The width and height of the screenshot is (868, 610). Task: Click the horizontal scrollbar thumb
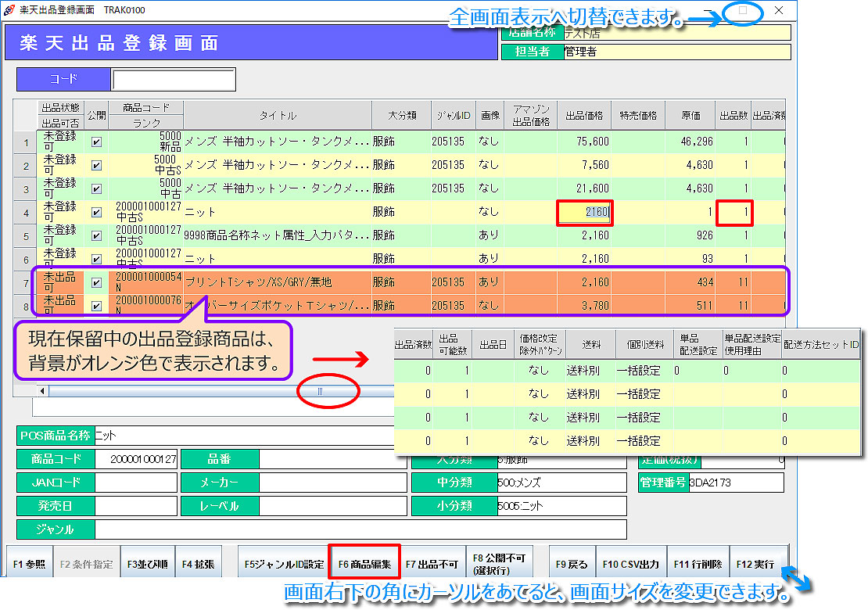(320, 390)
